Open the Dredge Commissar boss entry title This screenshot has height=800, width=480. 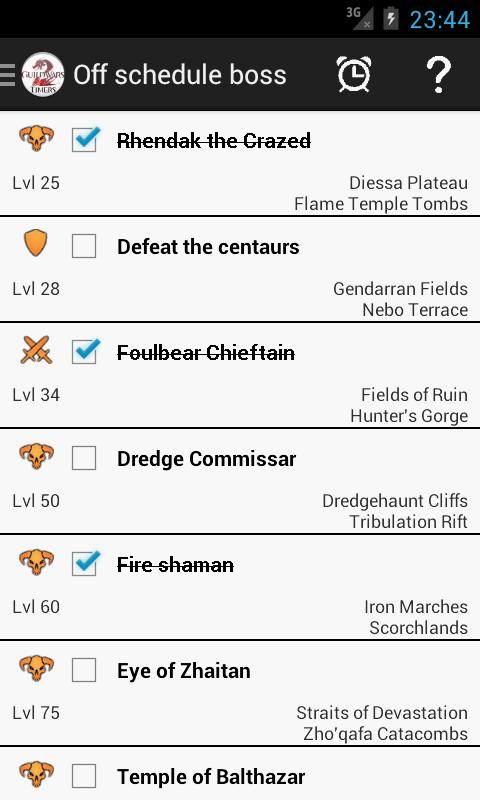click(207, 459)
